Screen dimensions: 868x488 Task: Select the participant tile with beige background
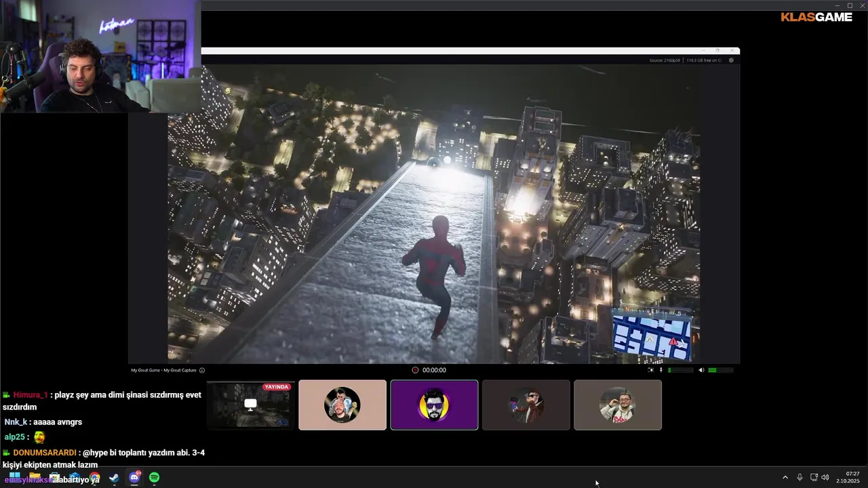[342, 405]
